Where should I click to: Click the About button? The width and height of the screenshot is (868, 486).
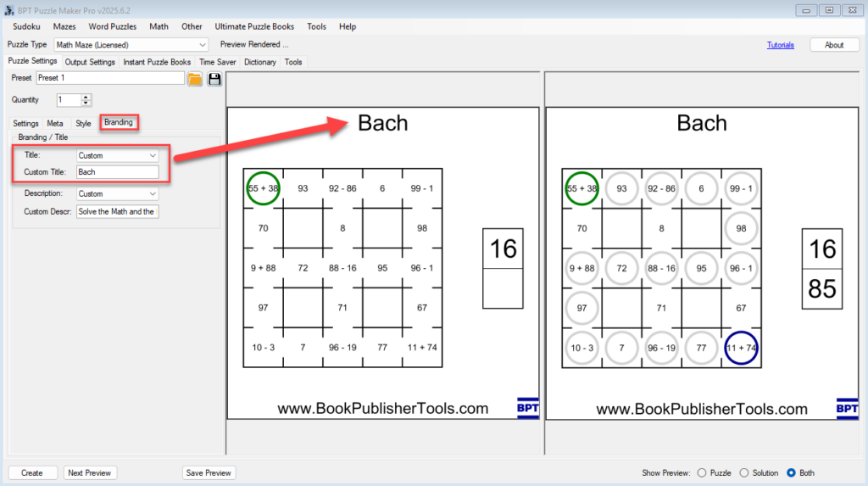pos(834,45)
